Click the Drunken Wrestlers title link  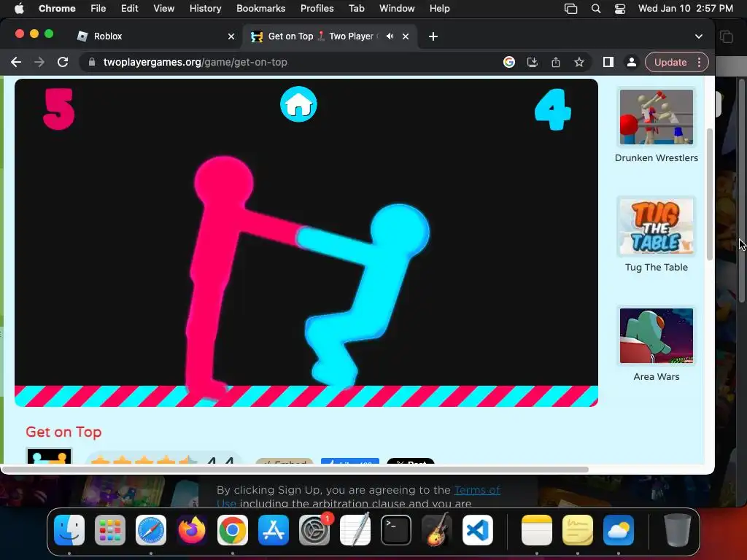(656, 158)
